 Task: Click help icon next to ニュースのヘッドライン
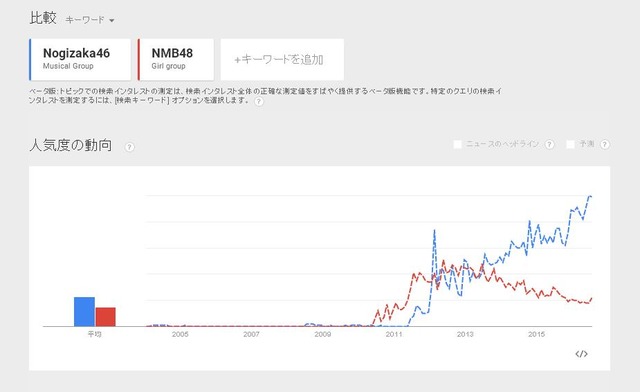pyautogui.click(x=550, y=144)
